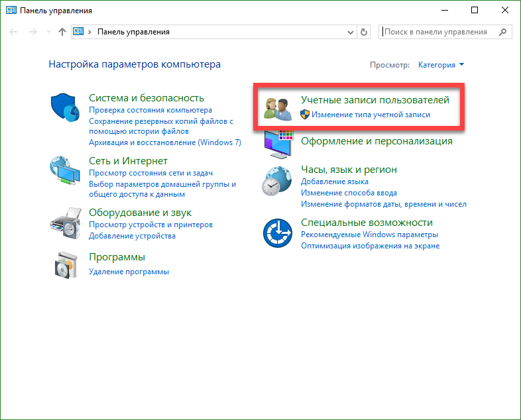Click the chevron before Панель управления in the address bar

pyautogui.click(x=89, y=32)
